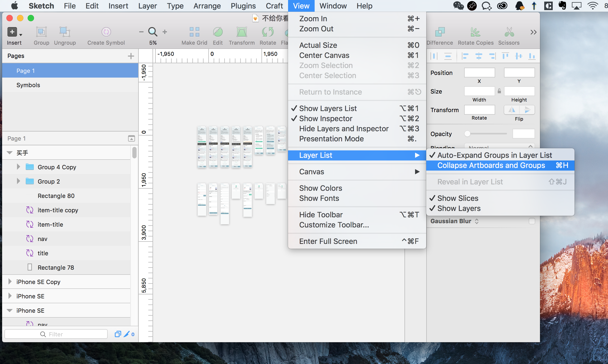Click the Make Grid toolbar icon
This screenshot has height=364, width=608.
(x=194, y=32)
